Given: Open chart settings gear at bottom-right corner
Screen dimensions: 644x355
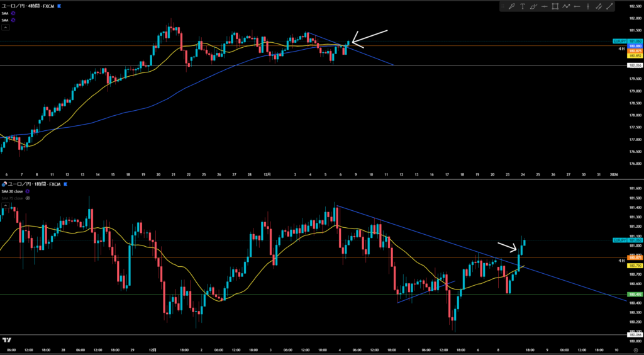Looking at the screenshot, I should (x=635, y=351).
